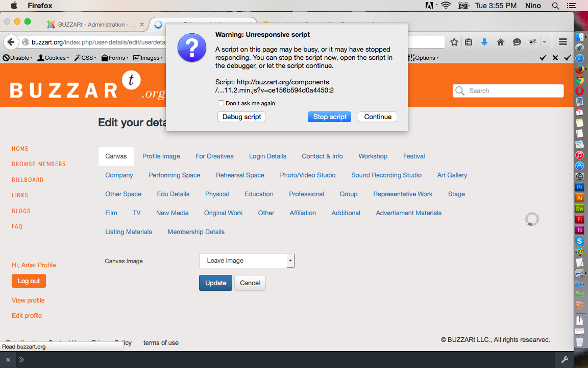Switch to the Profile Image tab
Image resolution: width=588 pixels, height=368 pixels.
(161, 156)
